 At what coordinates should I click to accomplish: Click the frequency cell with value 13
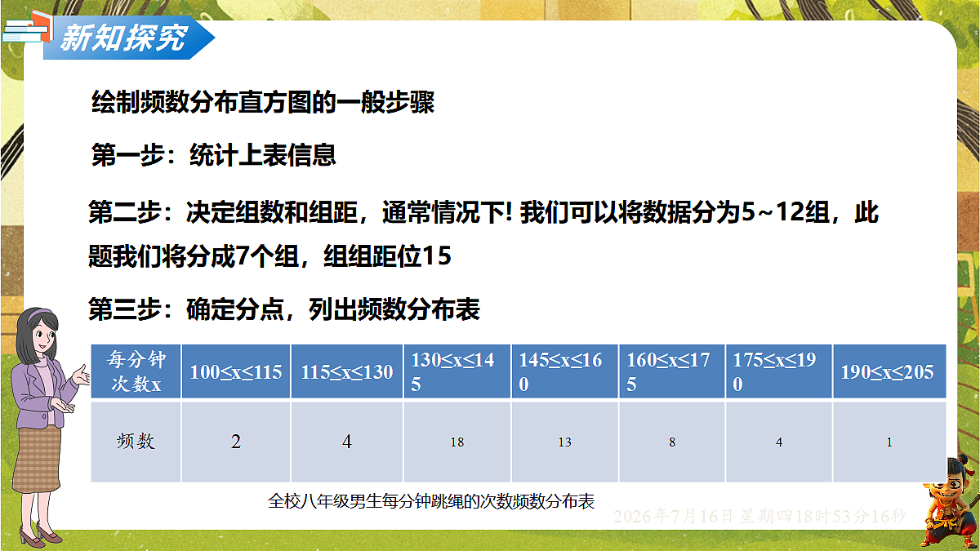[x=564, y=442]
